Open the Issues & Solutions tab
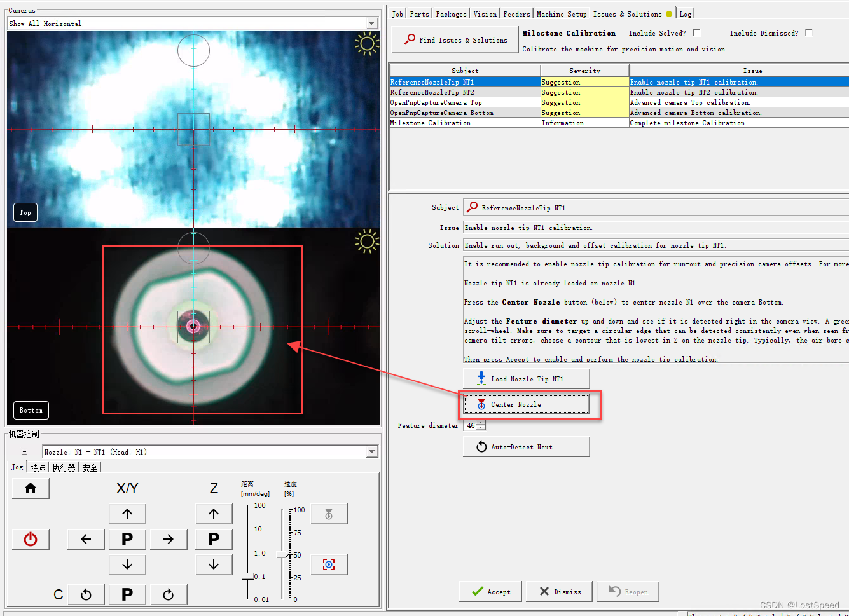The image size is (849, 616). pos(632,14)
